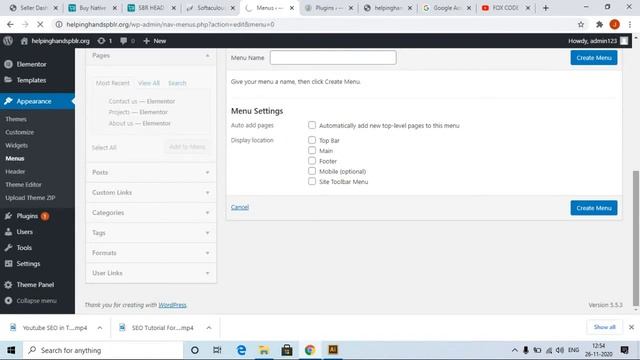
Task: Open Chrome extensions puzzle icon
Action: tap(599, 24)
